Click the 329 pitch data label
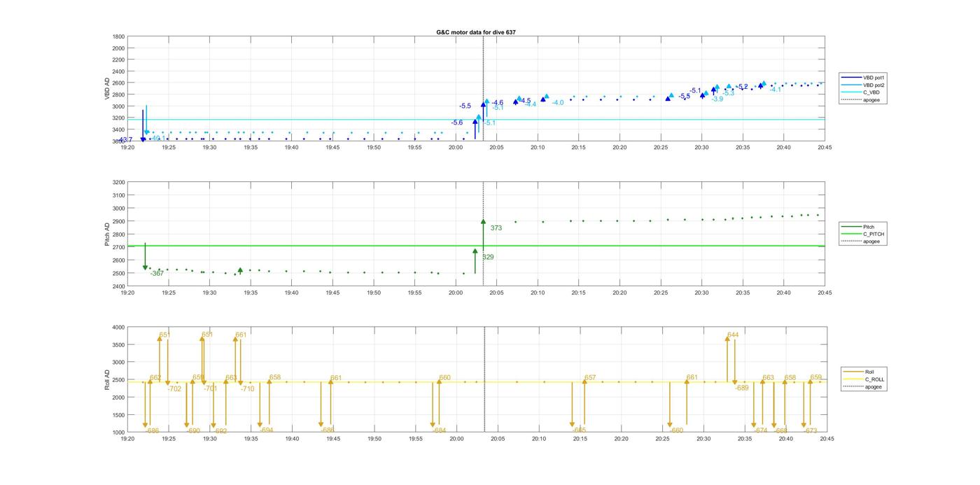Screen dimensions: 980x485 [x=488, y=258]
